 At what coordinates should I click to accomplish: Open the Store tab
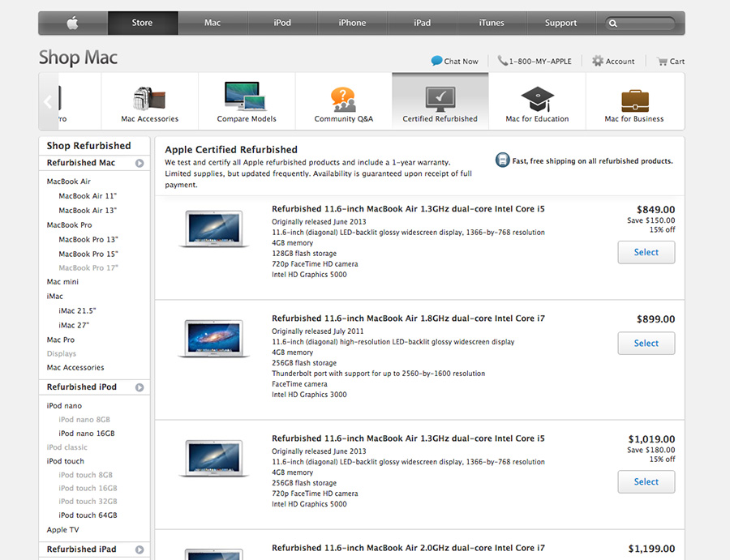pyautogui.click(x=143, y=23)
